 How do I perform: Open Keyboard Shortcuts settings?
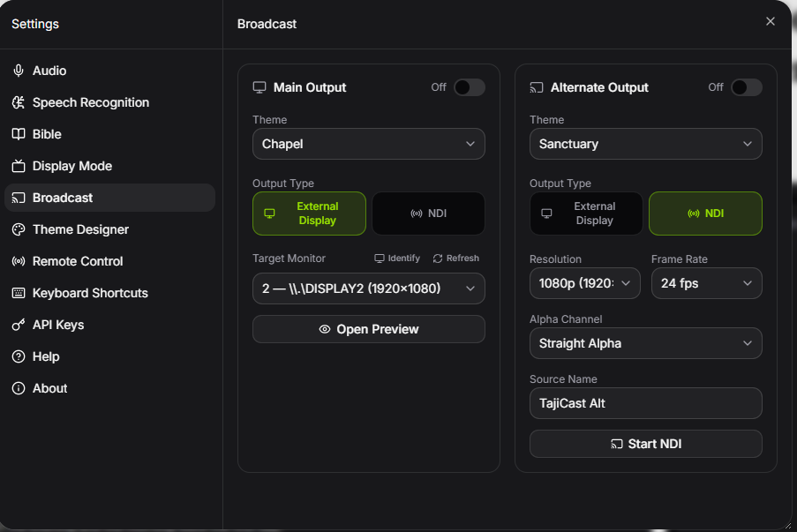(109, 293)
